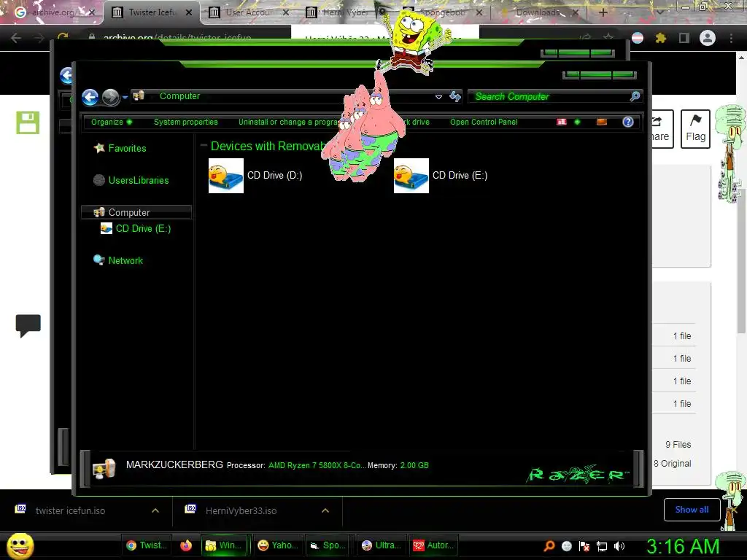
Task: Switch to Win... explorer taskbar button
Action: tap(223, 545)
